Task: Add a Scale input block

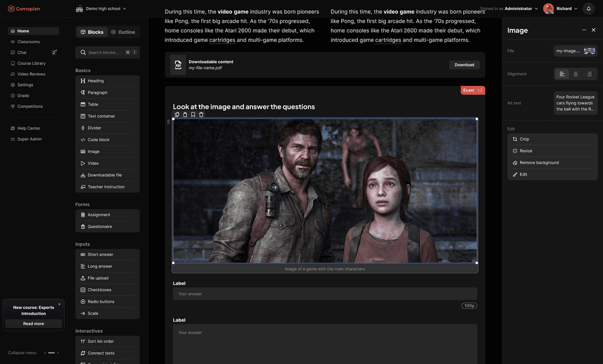Action: (x=108, y=313)
